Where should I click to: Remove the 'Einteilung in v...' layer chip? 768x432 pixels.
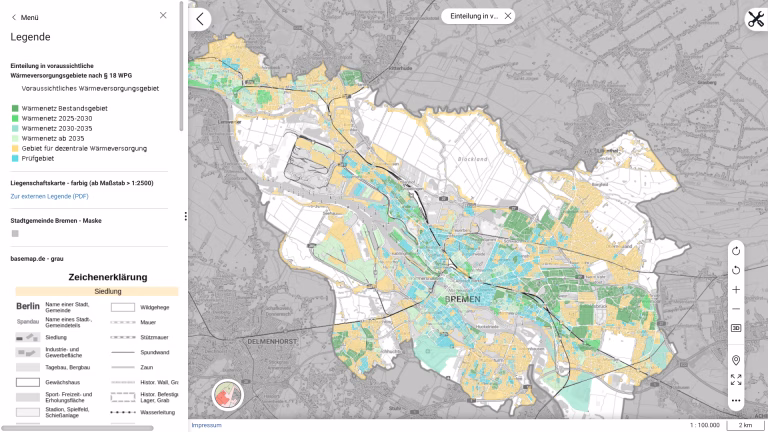click(x=508, y=16)
